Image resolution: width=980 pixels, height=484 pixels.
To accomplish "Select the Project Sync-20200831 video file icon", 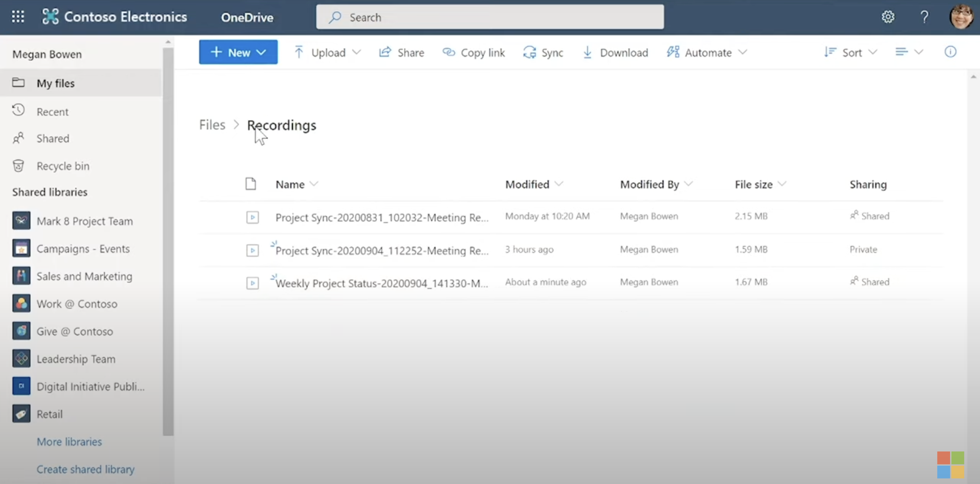I will click(x=252, y=217).
